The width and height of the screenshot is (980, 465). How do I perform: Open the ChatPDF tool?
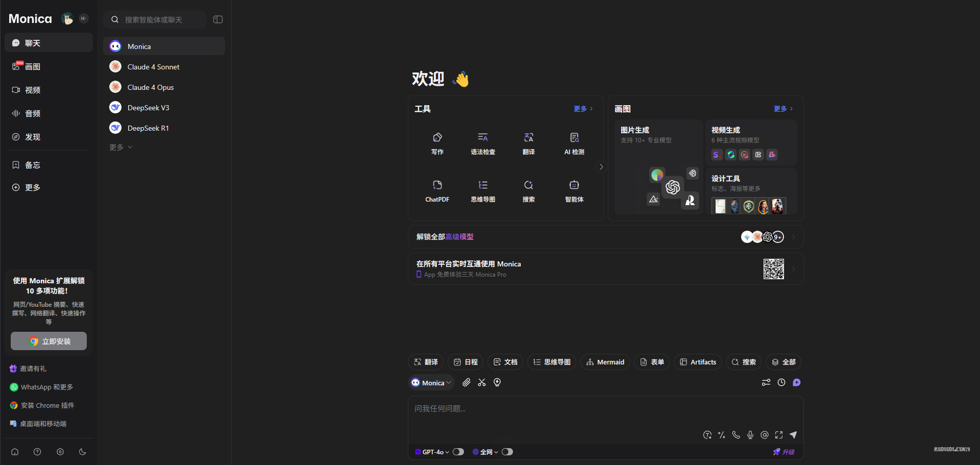[x=437, y=191]
